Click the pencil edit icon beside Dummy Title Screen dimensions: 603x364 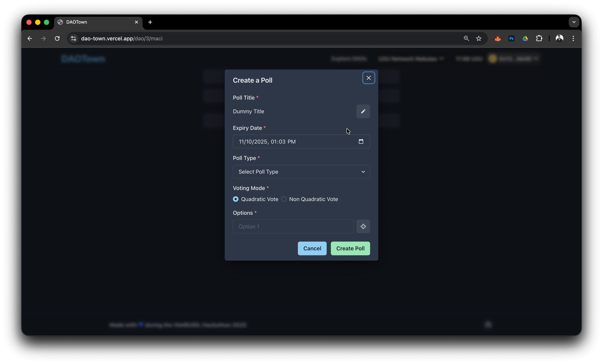[x=363, y=111]
